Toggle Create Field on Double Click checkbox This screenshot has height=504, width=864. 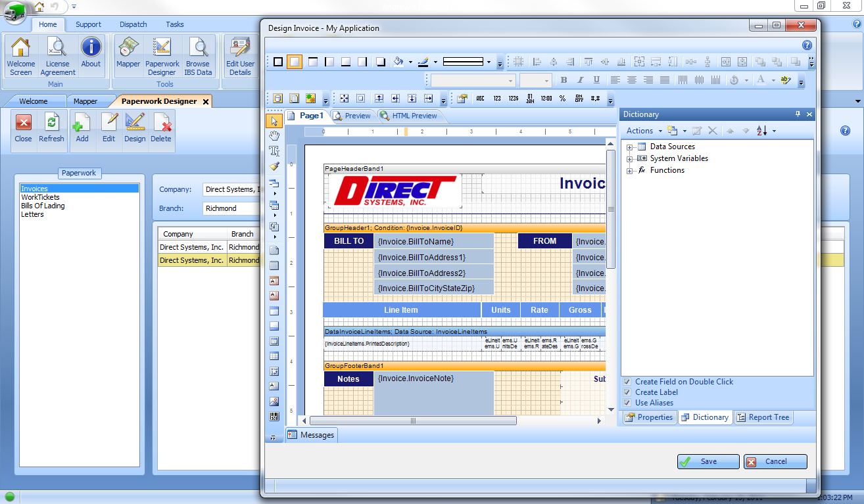(x=627, y=382)
